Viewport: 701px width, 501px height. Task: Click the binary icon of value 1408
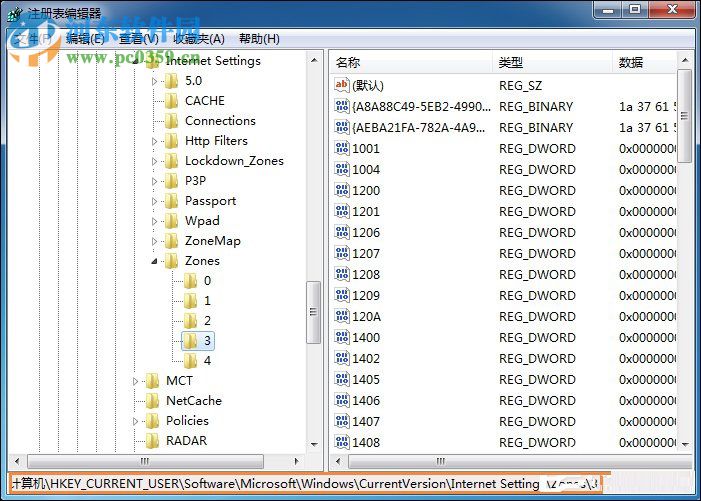[x=342, y=442]
